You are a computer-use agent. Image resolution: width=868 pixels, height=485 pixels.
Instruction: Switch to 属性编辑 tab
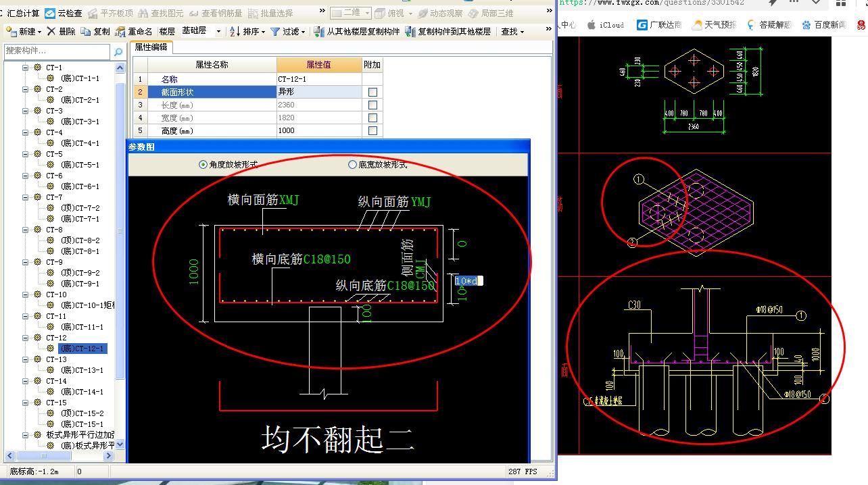(151, 47)
